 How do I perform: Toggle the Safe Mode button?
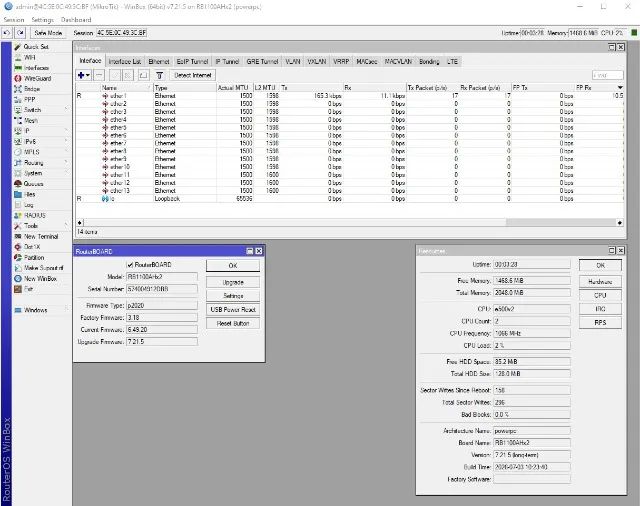48,33
